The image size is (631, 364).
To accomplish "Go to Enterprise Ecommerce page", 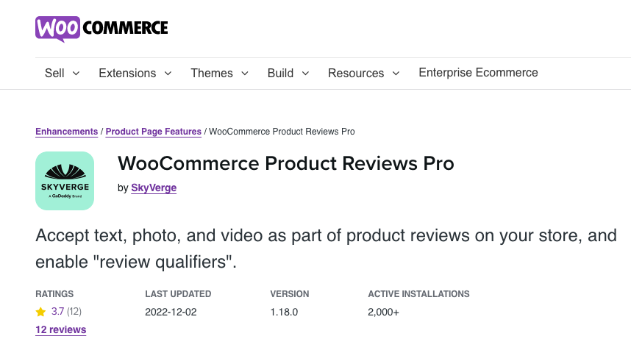I will [x=478, y=72].
